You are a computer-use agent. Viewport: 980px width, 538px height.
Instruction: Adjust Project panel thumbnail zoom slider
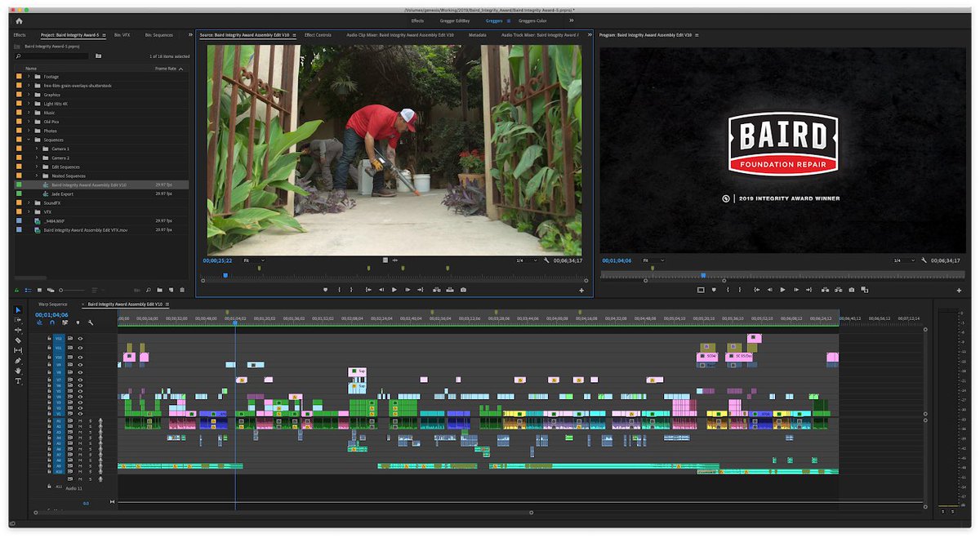tap(72, 290)
